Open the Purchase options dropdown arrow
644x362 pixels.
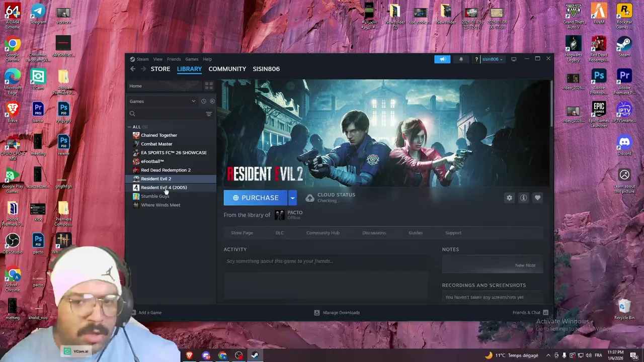point(292,198)
